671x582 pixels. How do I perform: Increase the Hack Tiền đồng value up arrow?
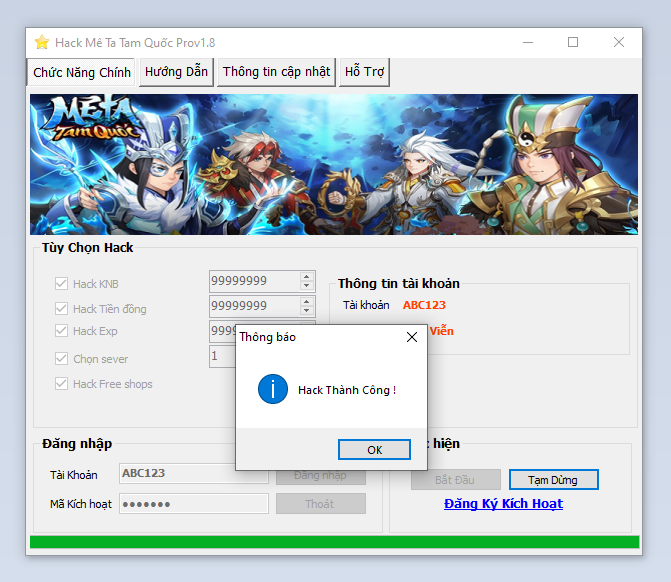click(x=306, y=302)
